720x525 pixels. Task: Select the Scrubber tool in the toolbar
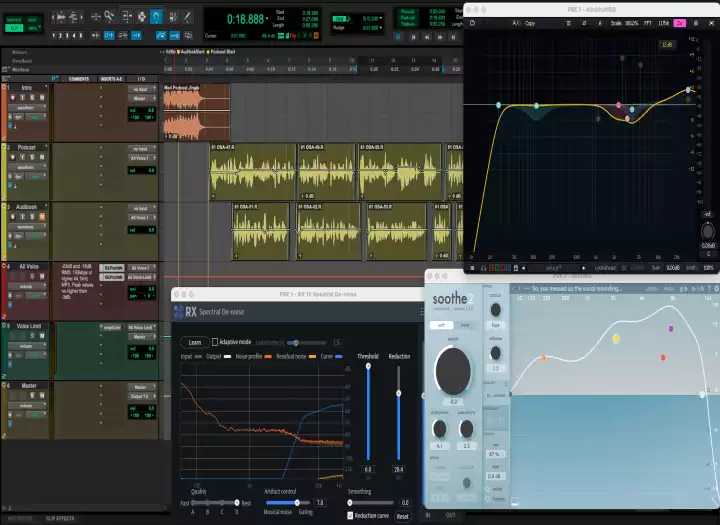click(173, 17)
